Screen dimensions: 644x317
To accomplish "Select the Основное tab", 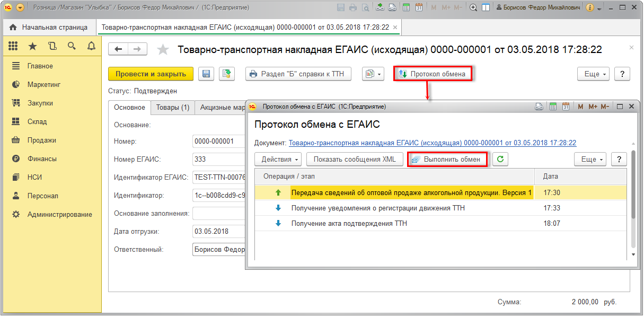I will 129,107.
